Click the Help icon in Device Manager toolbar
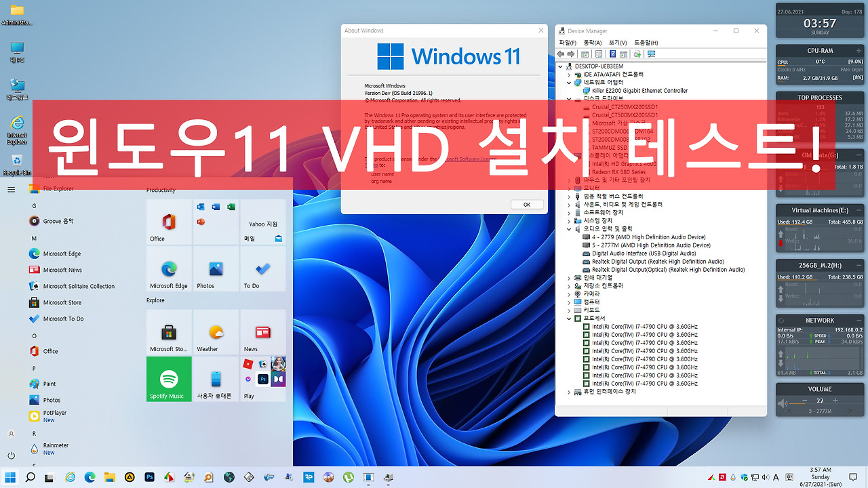868x488 pixels. pos(612,54)
